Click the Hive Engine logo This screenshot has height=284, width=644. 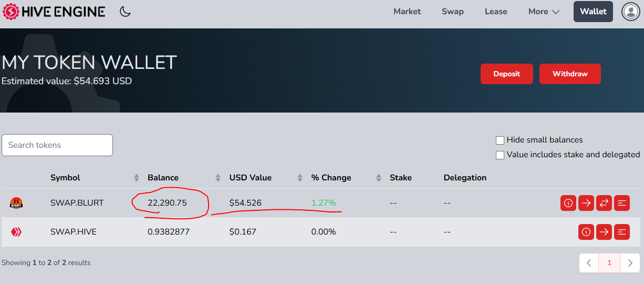(54, 12)
